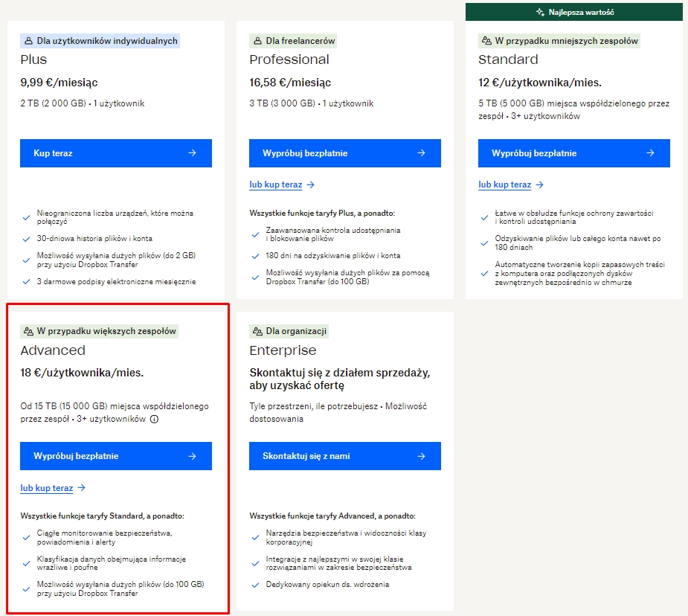Screen dimensions: 688x616
Task: Click person icon in Dla freelancerów badge
Action: click(258, 41)
